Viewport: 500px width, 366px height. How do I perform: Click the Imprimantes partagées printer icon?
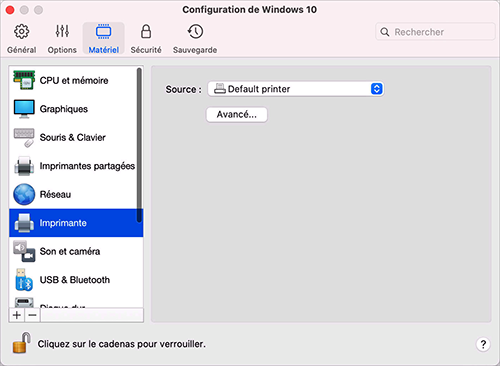[24, 166]
